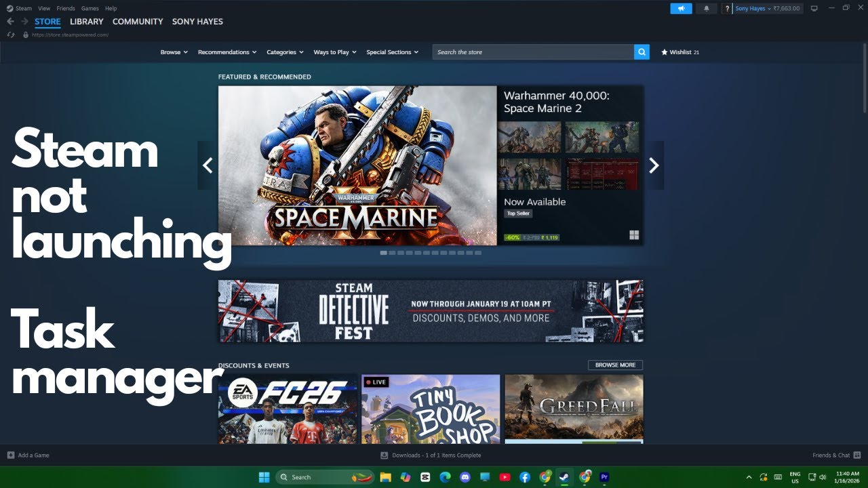This screenshot has height=488, width=868.
Task: Click the Windows taskbar Search box
Action: [325, 477]
